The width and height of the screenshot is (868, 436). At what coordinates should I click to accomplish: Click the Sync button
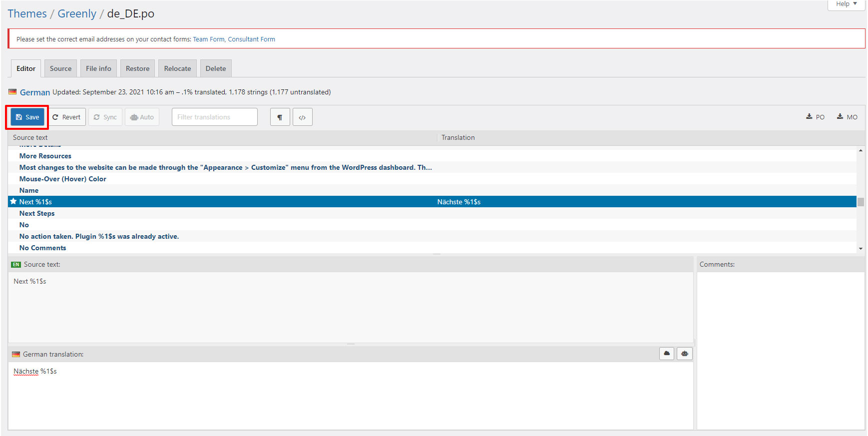(105, 117)
